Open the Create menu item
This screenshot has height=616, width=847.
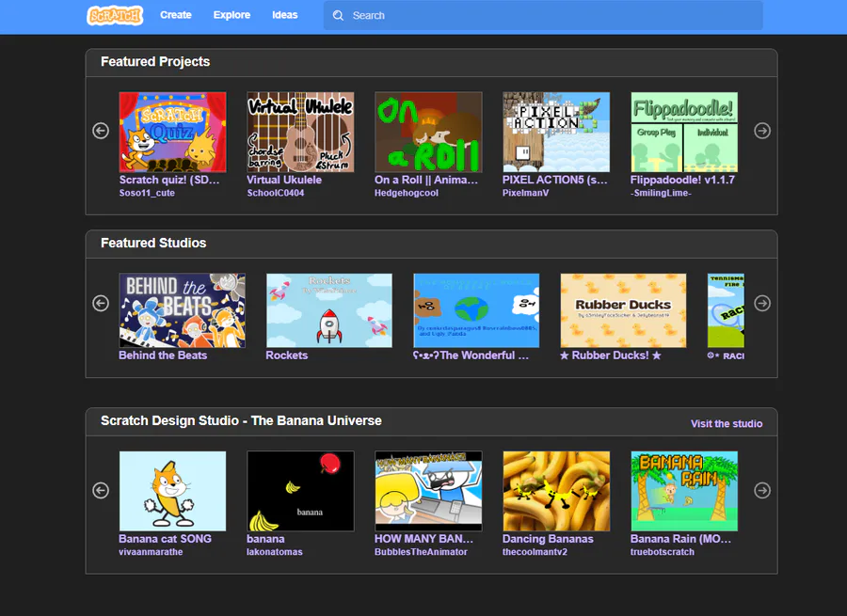coord(176,15)
